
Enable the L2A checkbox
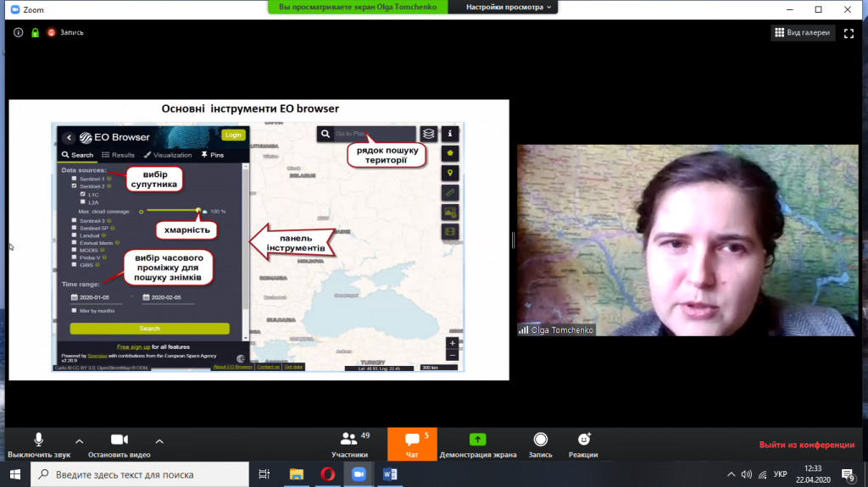[83, 202]
